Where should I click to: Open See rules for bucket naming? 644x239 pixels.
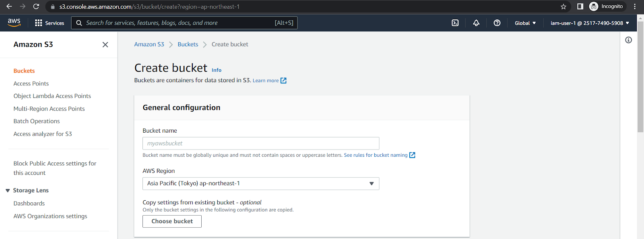[376, 155]
